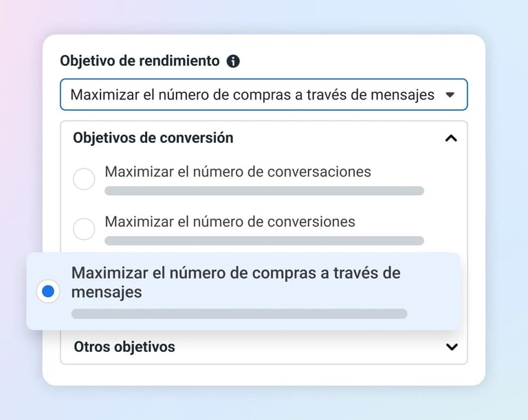Click the Objetivos de conversión section header text
Viewport: 528px width, 420px height.
[153, 137]
